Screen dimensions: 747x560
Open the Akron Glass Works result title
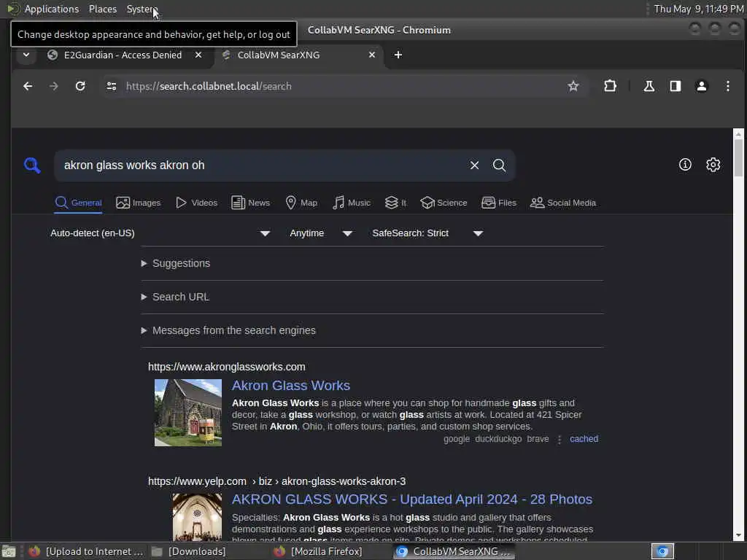291,385
